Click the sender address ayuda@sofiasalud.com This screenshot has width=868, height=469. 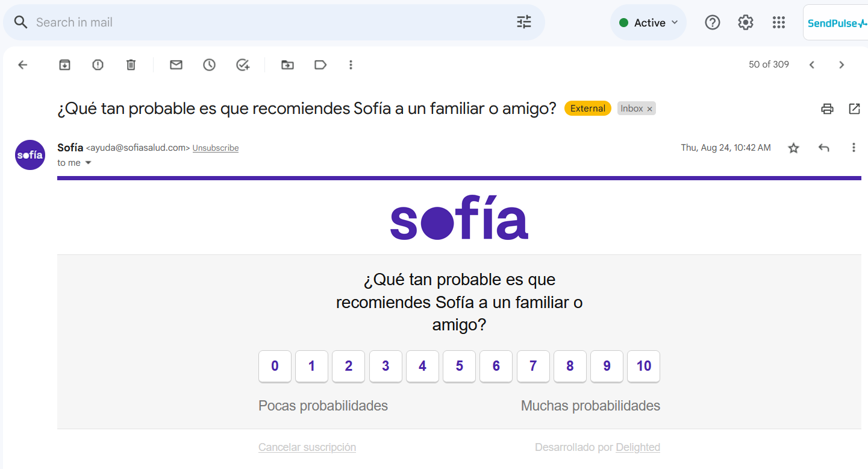(x=138, y=148)
